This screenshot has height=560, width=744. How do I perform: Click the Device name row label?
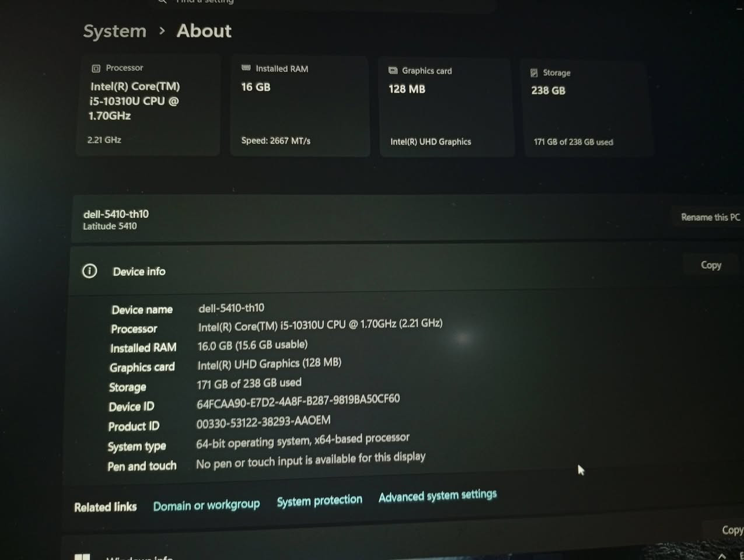coord(142,310)
